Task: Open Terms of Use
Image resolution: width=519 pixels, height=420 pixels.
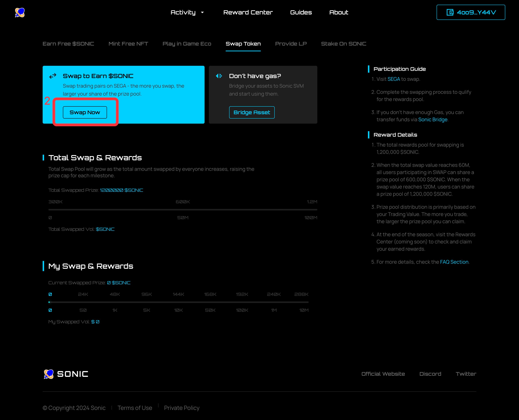Action: tap(135, 408)
